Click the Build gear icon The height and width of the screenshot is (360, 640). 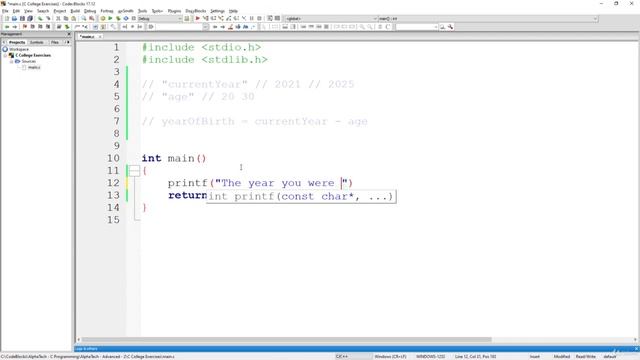103,19
